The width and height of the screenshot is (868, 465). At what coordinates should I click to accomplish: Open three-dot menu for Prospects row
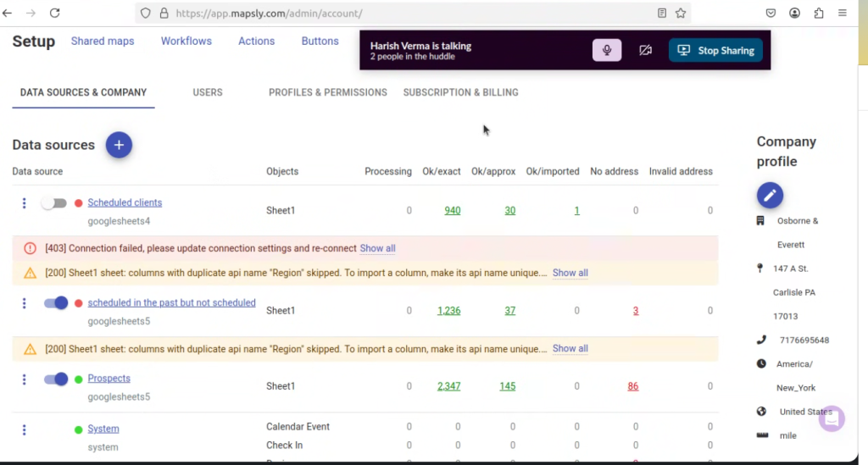[x=24, y=379]
